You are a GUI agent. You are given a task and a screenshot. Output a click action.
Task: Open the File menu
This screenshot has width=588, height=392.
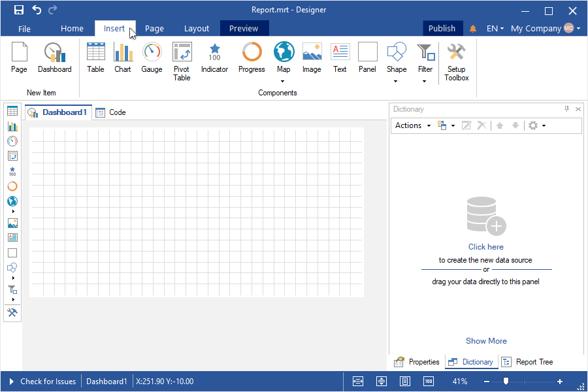[x=24, y=29]
